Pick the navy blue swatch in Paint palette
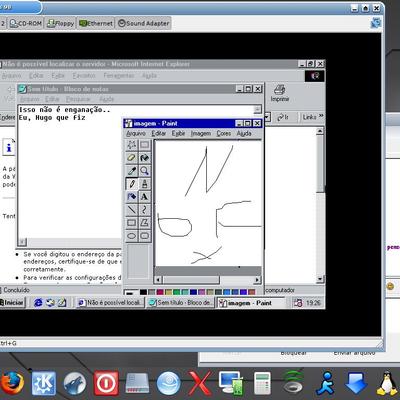This screenshot has height=400, width=400. point(193,292)
